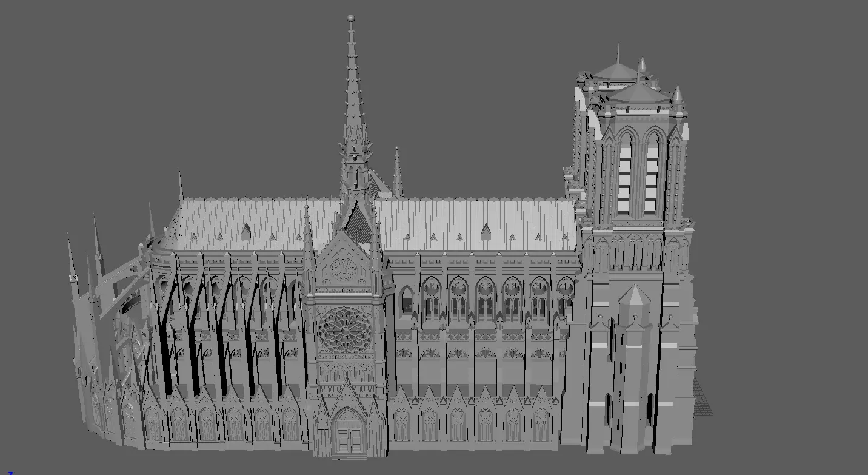Select the ball finial atop the spire

tap(350, 19)
